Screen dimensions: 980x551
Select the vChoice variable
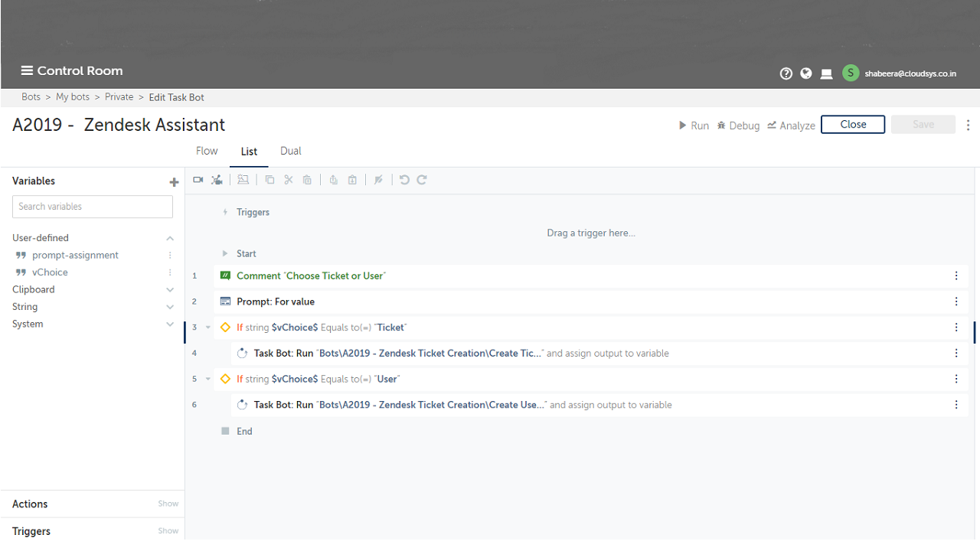click(50, 272)
